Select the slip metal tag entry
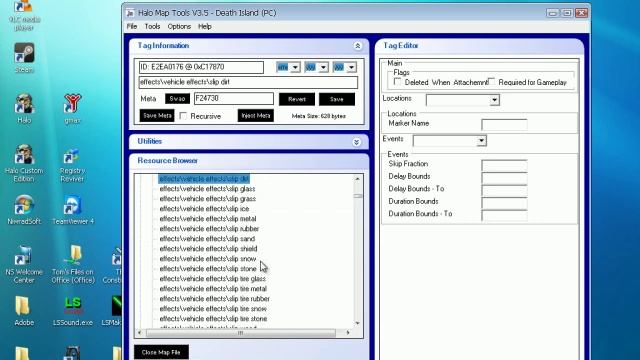This screenshot has height=360, width=640. [208, 219]
